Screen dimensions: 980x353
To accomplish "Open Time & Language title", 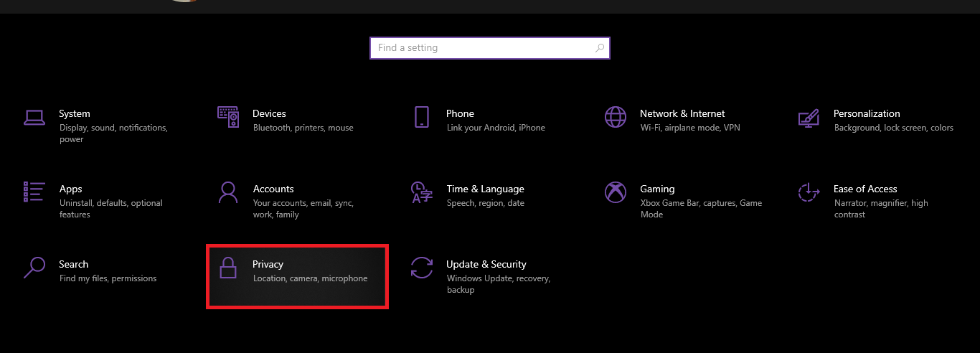I will 485,189.
